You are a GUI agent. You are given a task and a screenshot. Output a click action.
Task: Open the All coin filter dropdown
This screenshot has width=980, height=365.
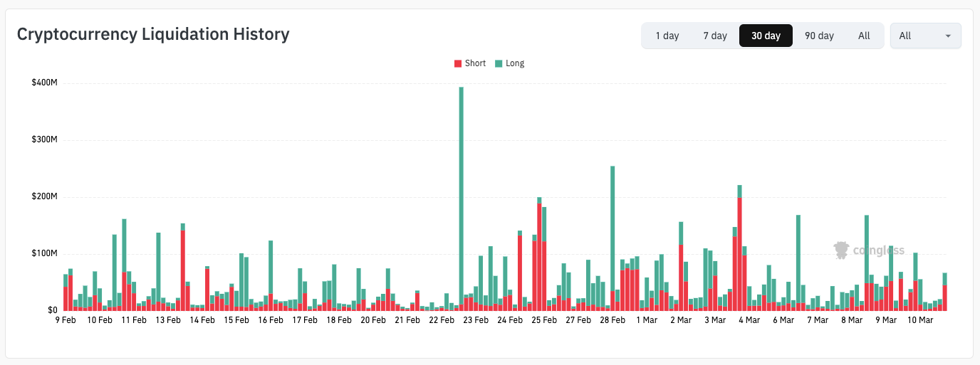[924, 36]
